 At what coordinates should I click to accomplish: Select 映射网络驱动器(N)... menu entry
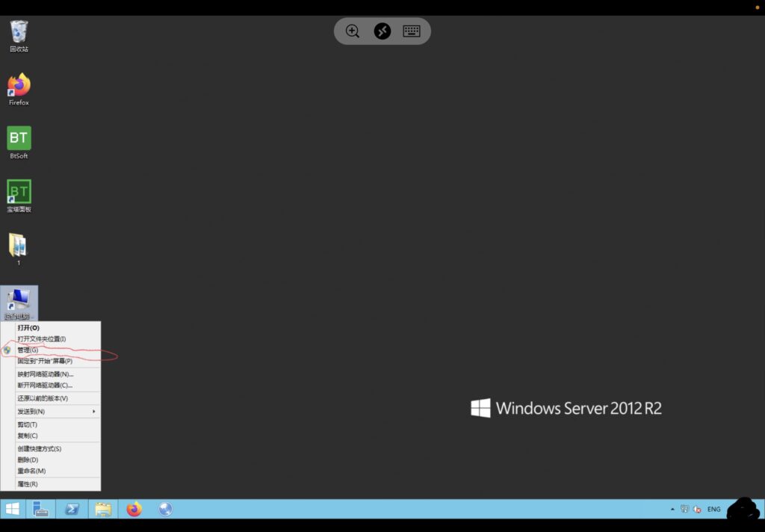point(46,374)
